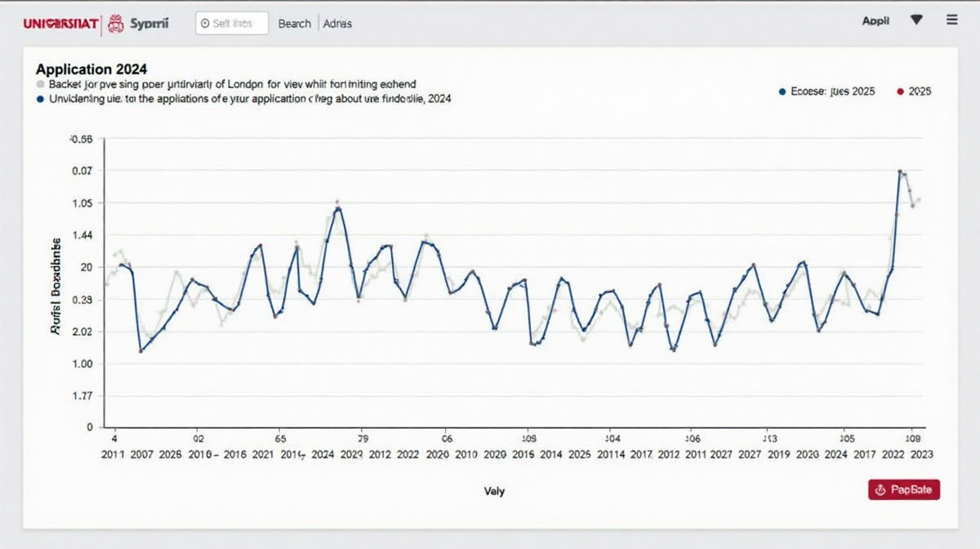980x549 pixels.
Task: Click the x-axis tick number 104
Action: (x=612, y=438)
